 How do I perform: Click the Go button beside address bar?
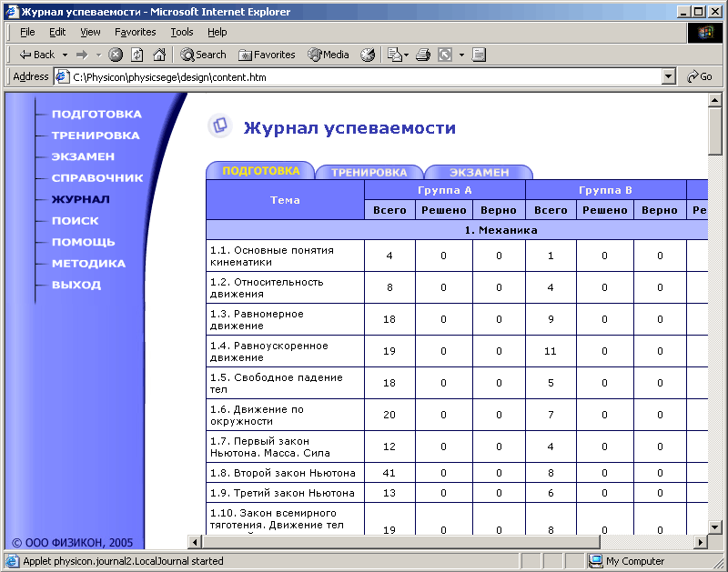(700, 77)
